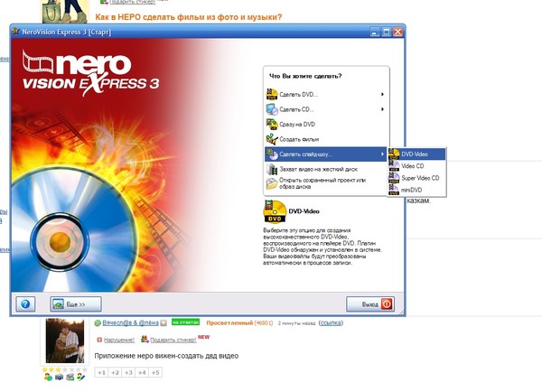Choose Захват видео на жесткий диск
The height and width of the screenshot is (392, 542).
(325, 169)
